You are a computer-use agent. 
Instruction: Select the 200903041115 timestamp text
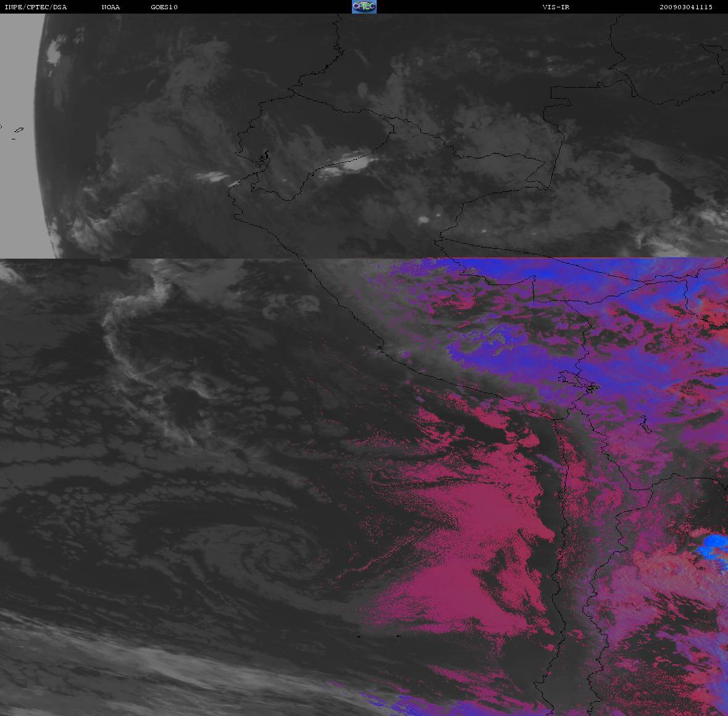685,7
